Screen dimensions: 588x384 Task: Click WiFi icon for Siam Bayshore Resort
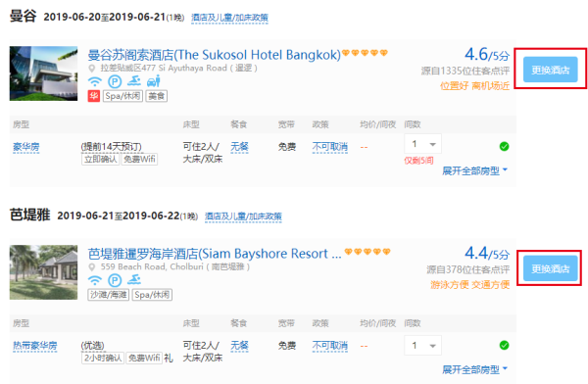95,280
